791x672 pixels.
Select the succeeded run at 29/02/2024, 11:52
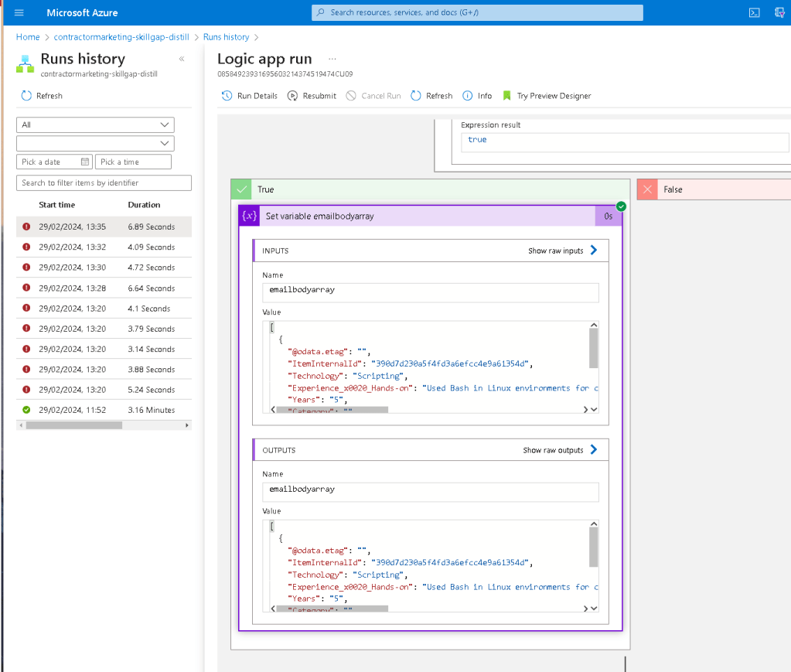click(104, 410)
